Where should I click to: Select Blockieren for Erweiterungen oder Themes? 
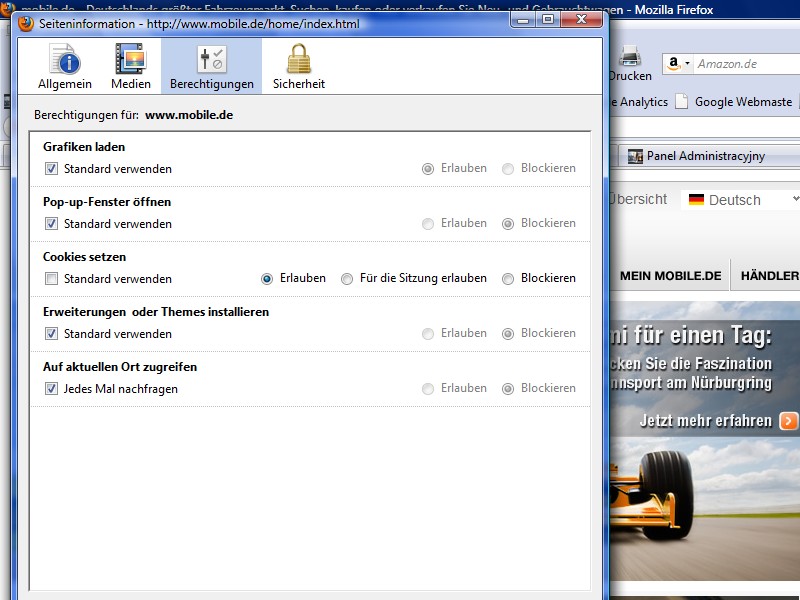508,334
